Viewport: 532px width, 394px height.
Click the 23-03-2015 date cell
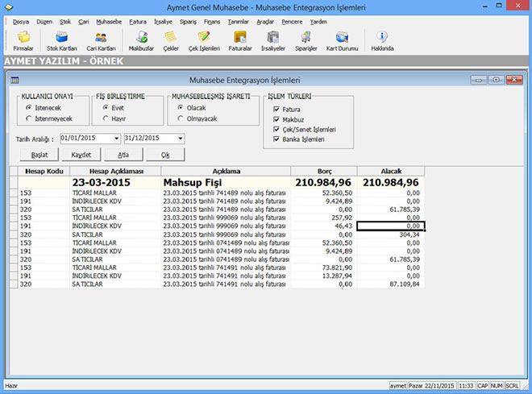click(x=116, y=182)
